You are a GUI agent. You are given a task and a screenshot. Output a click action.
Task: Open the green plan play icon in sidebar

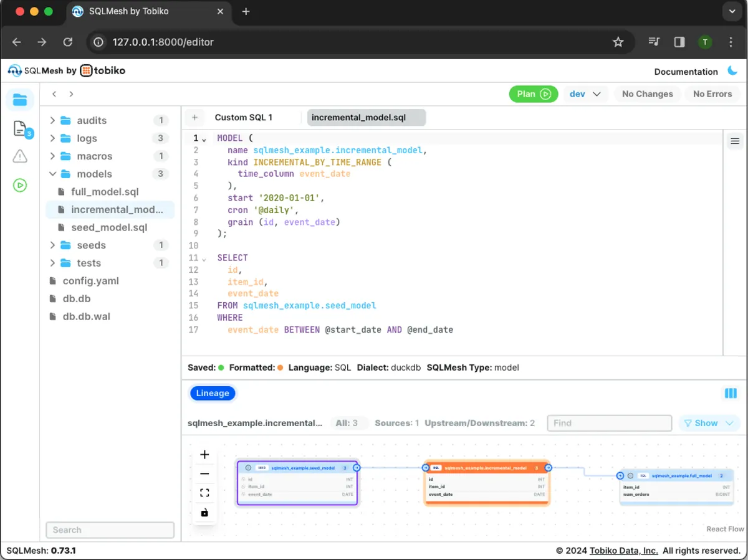tap(20, 185)
